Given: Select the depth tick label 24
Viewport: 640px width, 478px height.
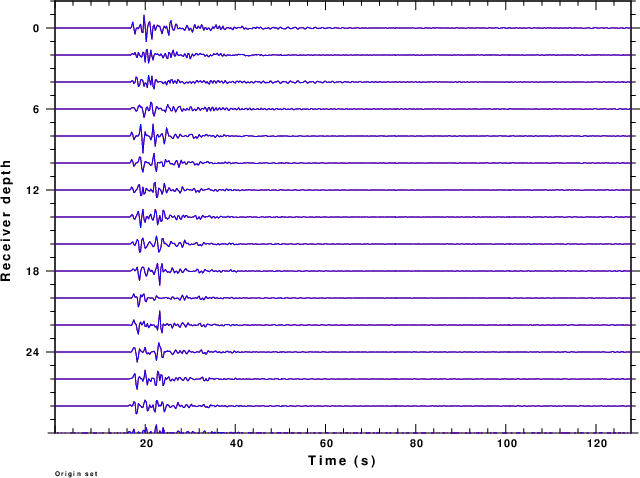Looking at the screenshot, I should pos(33,352).
